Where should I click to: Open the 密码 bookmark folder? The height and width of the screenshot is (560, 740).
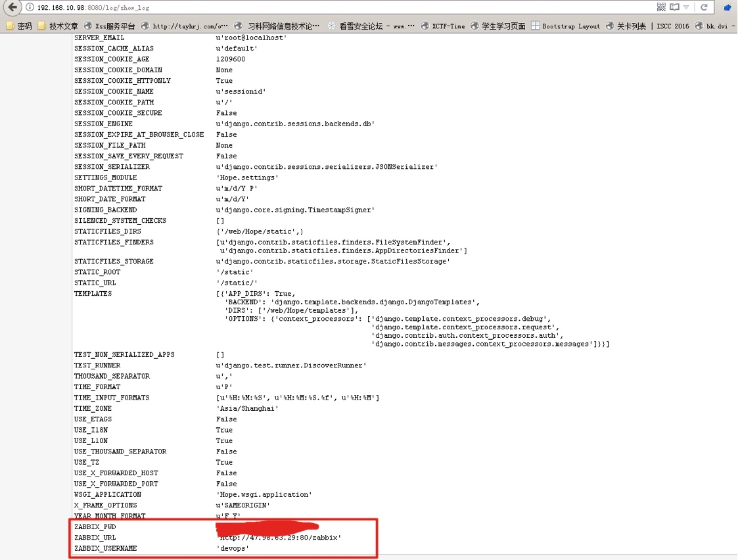coord(18,26)
